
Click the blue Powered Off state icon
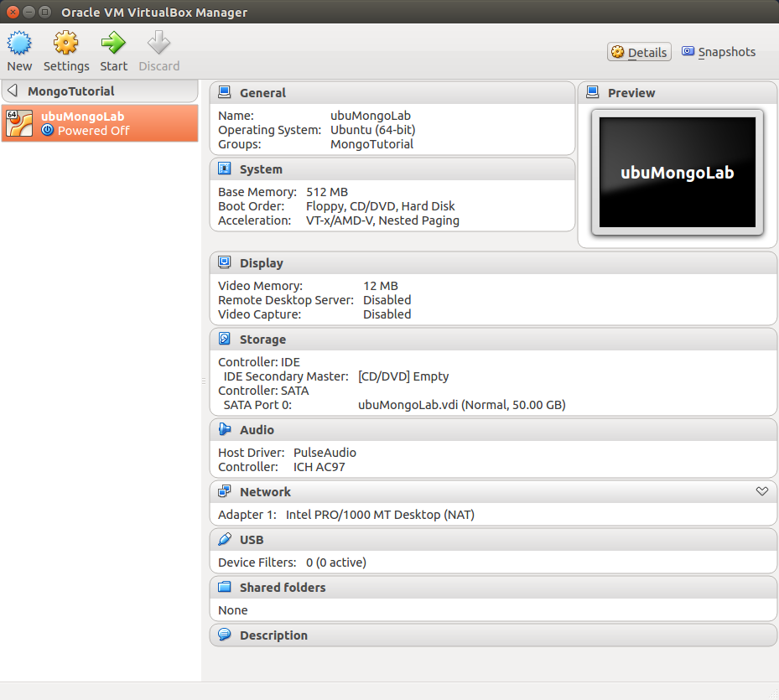(x=47, y=130)
